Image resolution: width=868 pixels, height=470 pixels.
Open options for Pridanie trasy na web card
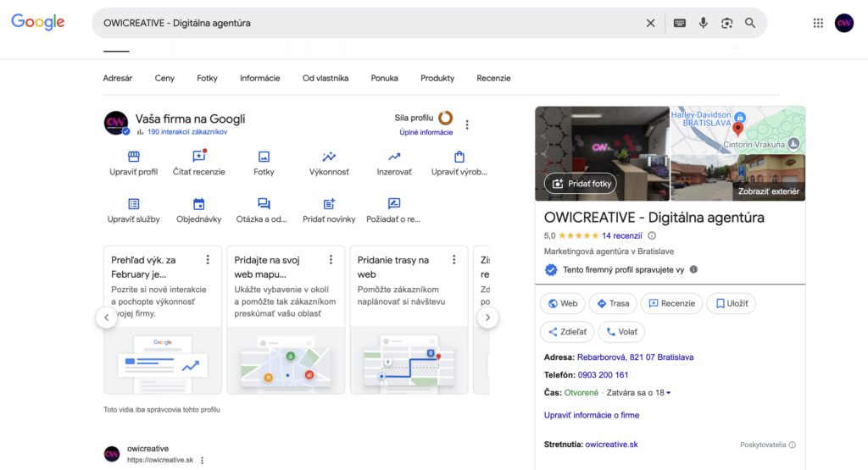coord(454,260)
